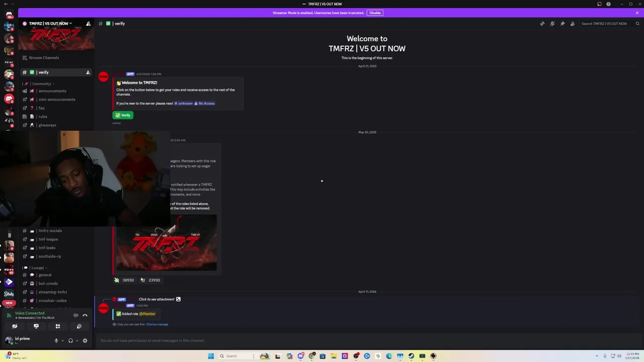Invite people icon next to server name
The image size is (644, 362).
89,24
